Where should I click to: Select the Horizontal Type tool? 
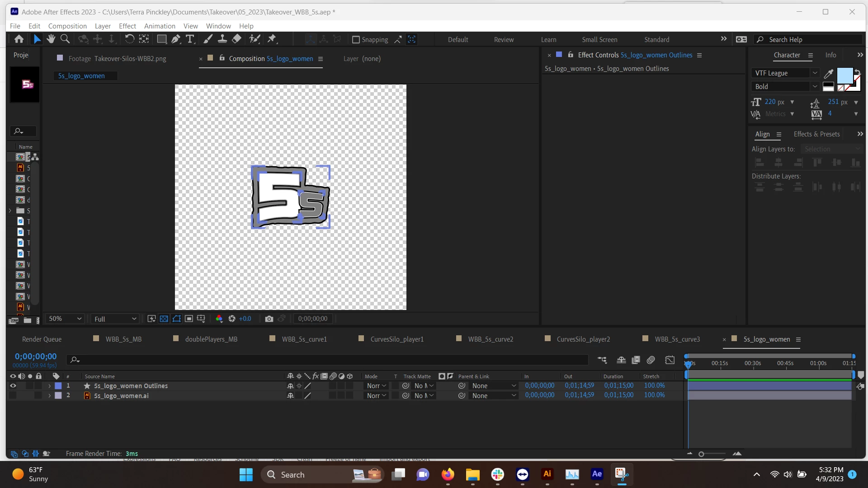pos(190,39)
